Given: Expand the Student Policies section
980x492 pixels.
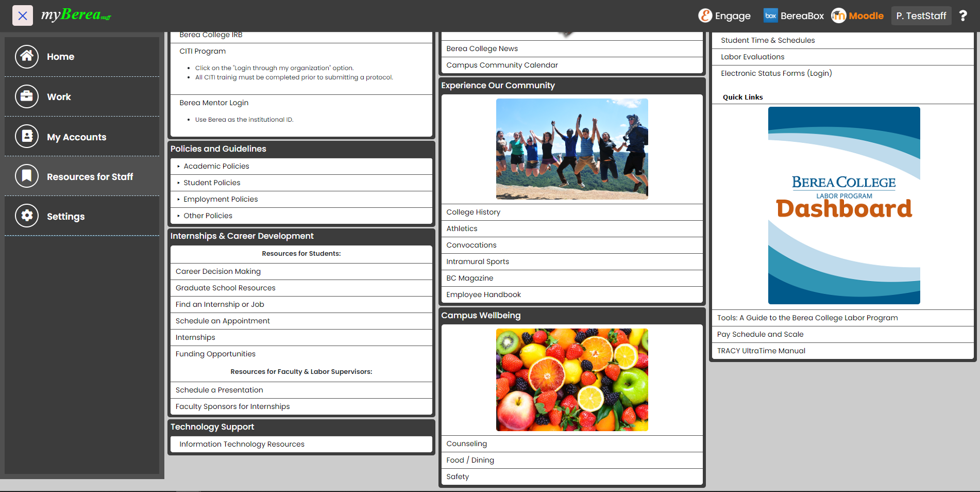Looking at the screenshot, I should 212,183.
